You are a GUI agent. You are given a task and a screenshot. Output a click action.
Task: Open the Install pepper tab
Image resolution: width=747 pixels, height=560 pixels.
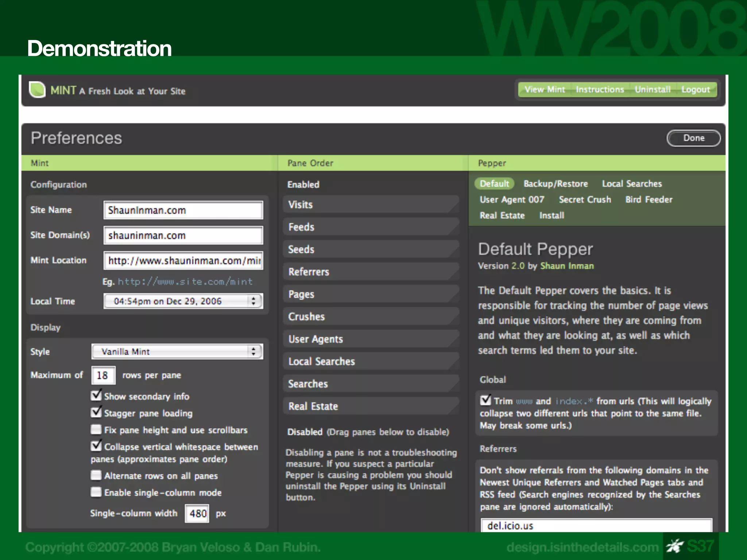(551, 216)
